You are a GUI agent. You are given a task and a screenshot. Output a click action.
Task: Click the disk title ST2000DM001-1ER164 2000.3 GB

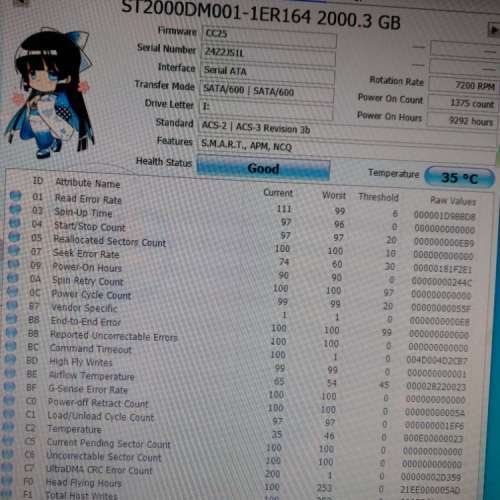click(x=261, y=15)
